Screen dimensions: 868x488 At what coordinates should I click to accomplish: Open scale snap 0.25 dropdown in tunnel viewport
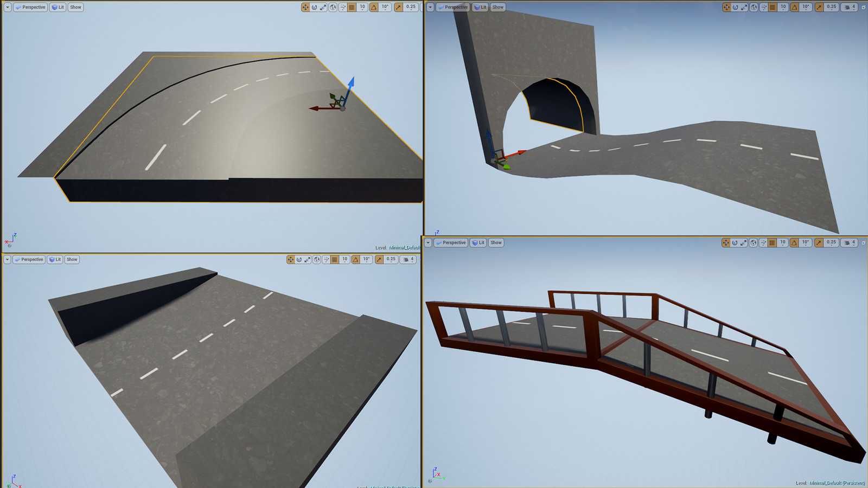coord(831,7)
